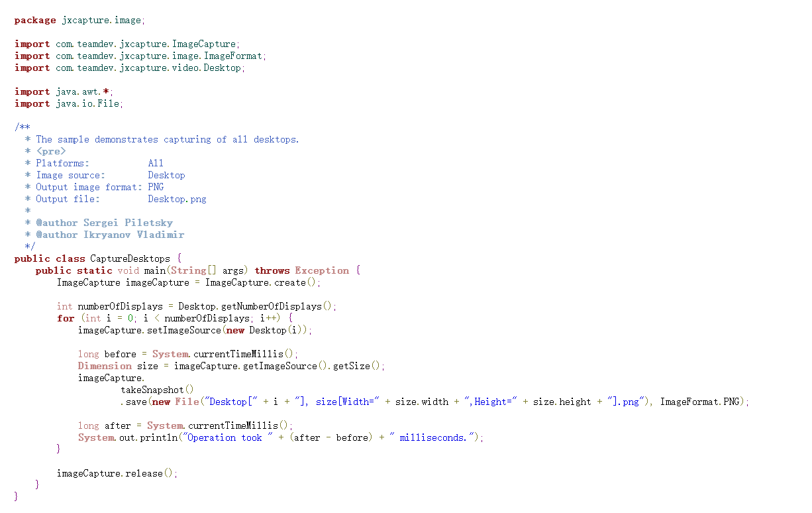
Task: Click the Dimension type keyword
Action: [x=105, y=366]
